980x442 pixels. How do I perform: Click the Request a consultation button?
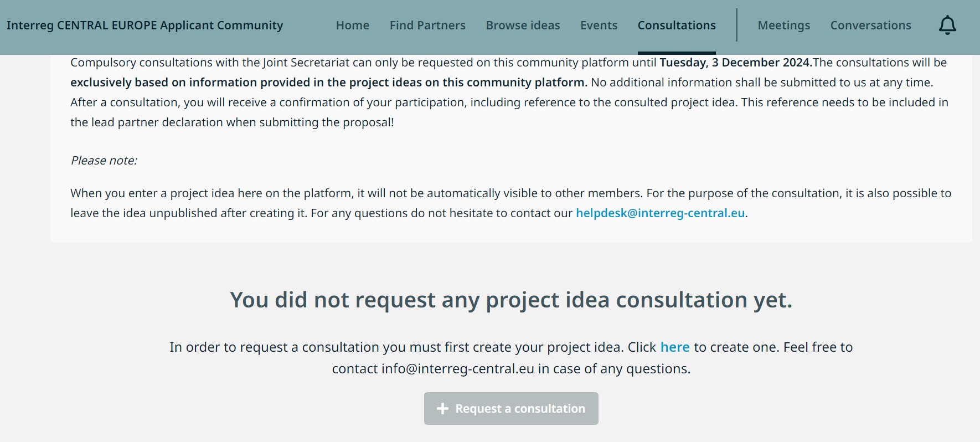tap(511, 409)
